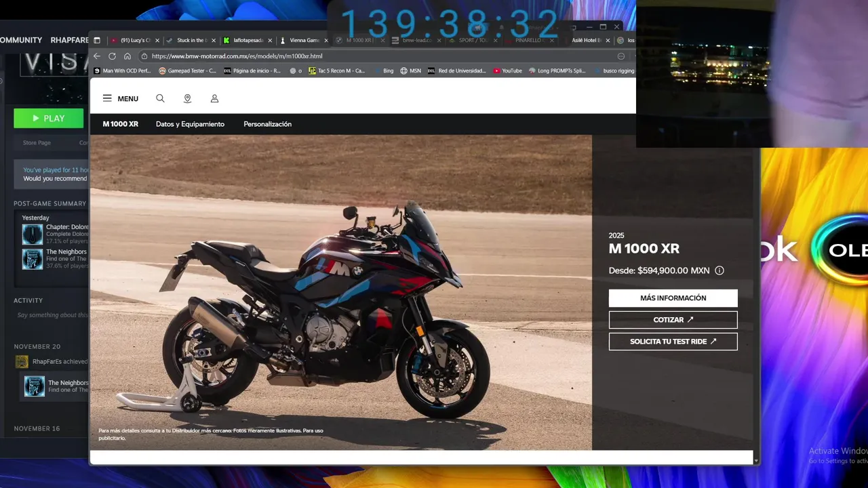Image resolution: width=868 pixels, height=488 pixels.
Task: Switch to the Vienna Game tab
Action: pos(304,41)
